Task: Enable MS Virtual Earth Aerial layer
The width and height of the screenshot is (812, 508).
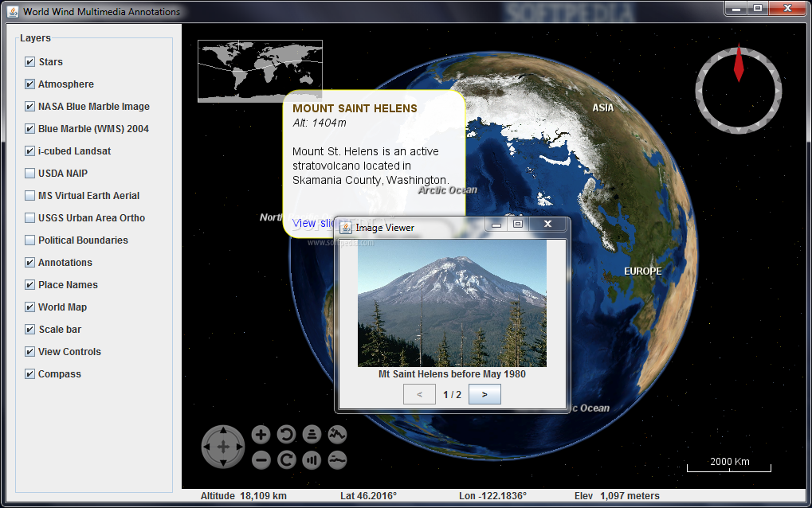Action: click(x=29, y=196)
